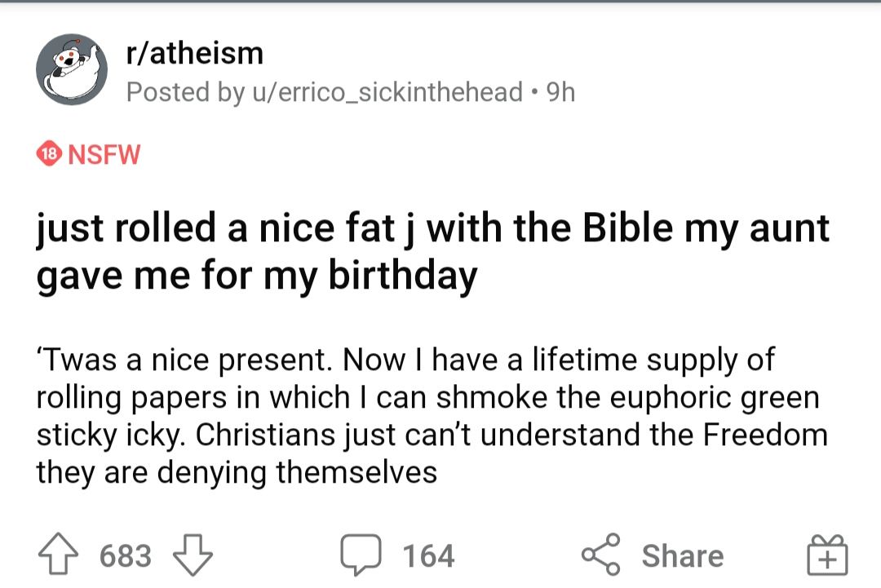Click the 'Posted by' label
881x588 pixels.
(184, 92)
